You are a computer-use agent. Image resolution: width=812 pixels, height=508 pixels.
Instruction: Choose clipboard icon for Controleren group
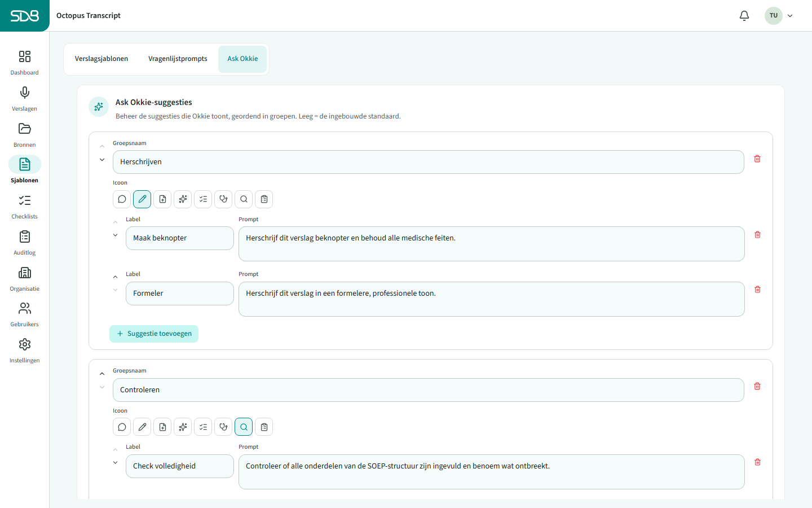point(264,427)
